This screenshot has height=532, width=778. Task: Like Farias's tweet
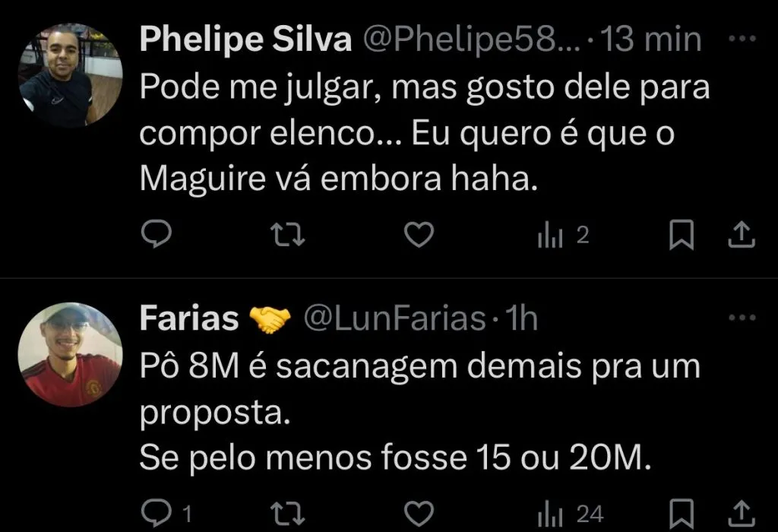point(417,515)
